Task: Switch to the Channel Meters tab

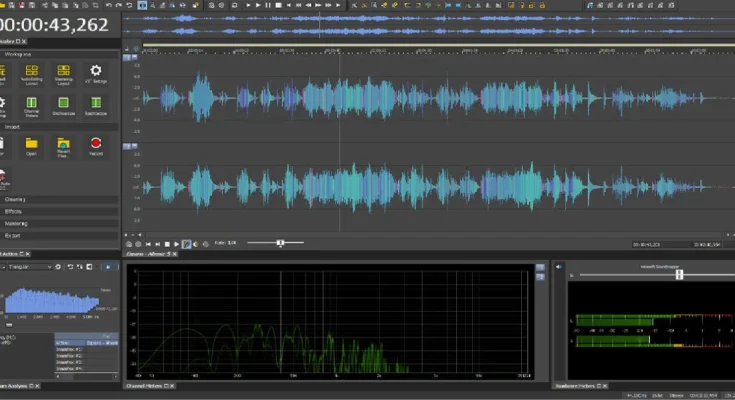Action: click(146, 385)
